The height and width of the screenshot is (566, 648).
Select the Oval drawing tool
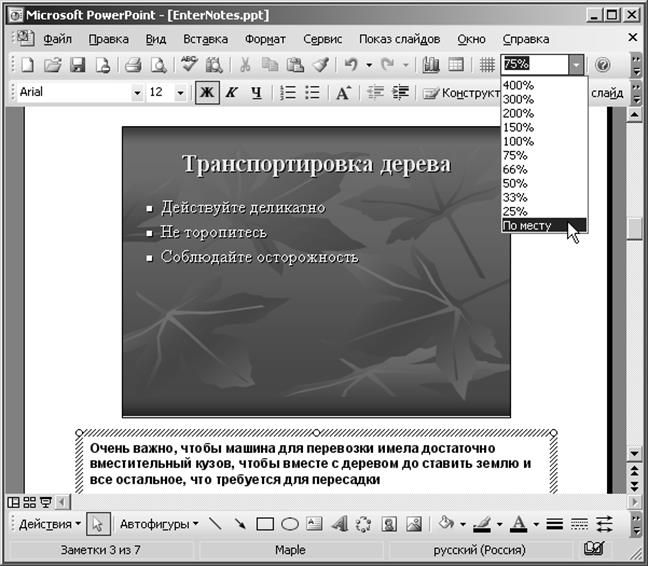coord(289,523)
